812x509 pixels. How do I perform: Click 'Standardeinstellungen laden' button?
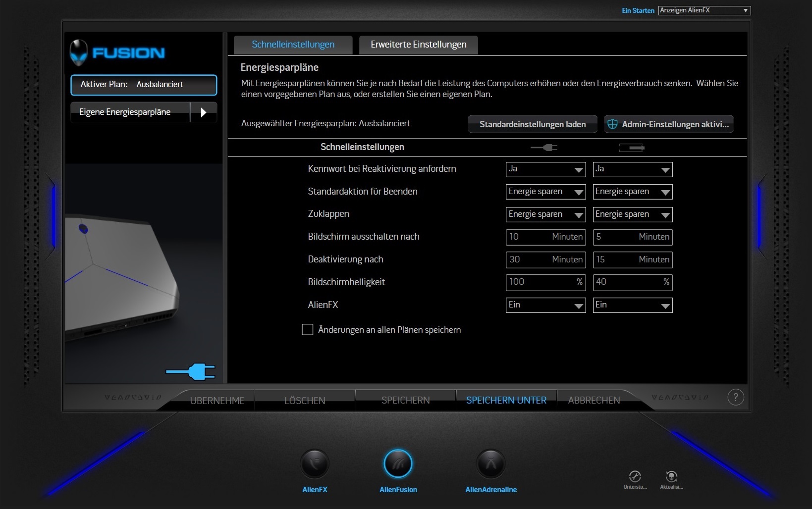pos(533,124)
